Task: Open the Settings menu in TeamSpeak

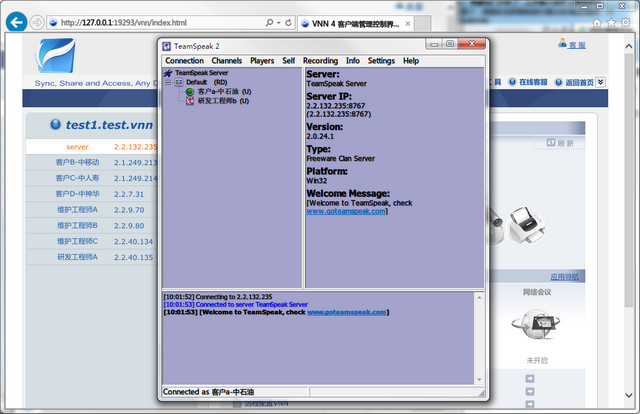Action: [381, 61]
